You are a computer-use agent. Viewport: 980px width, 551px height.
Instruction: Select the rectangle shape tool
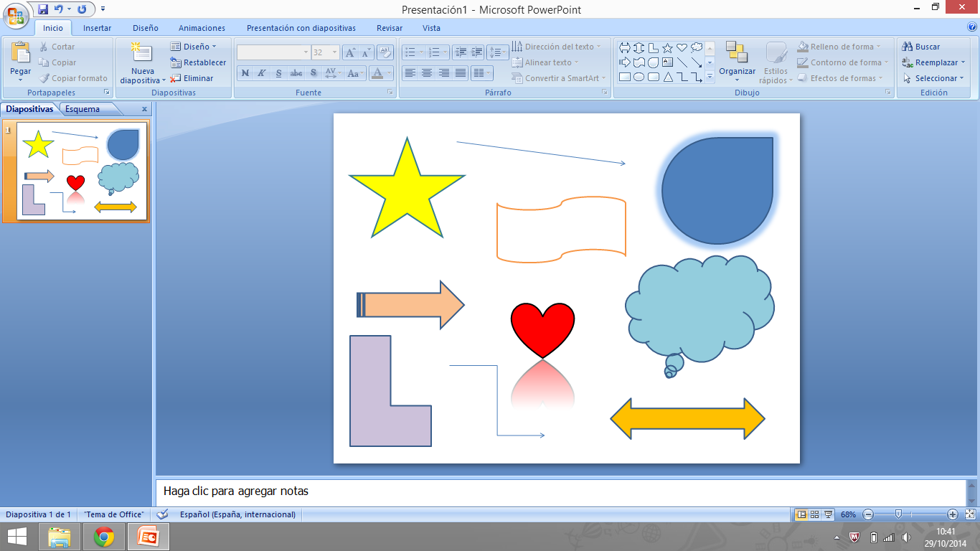(x=625, y=77)
